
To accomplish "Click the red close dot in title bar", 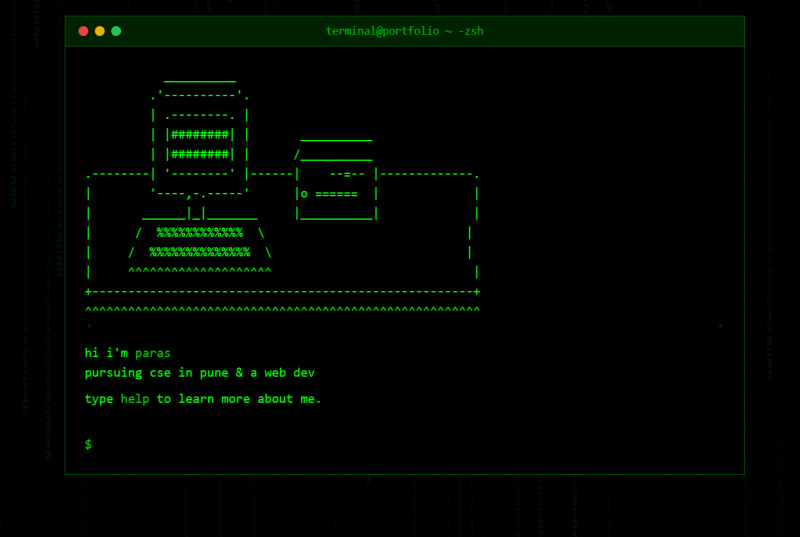I will [83, 31].
